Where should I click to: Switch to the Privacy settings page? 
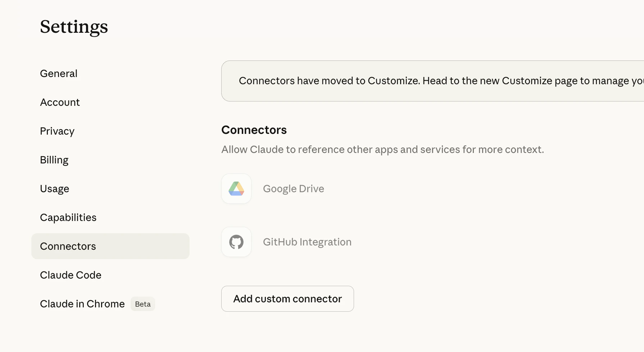click(57, 131)
